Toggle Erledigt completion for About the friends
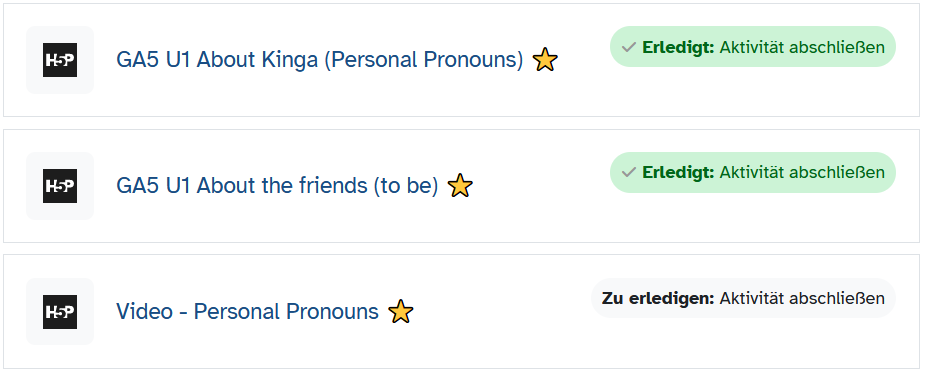 752,172
